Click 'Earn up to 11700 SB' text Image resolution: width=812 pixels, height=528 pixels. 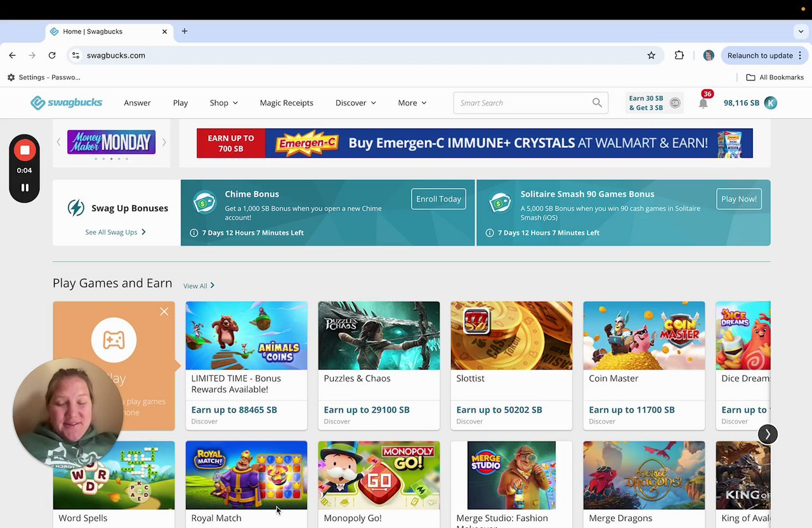632,410
